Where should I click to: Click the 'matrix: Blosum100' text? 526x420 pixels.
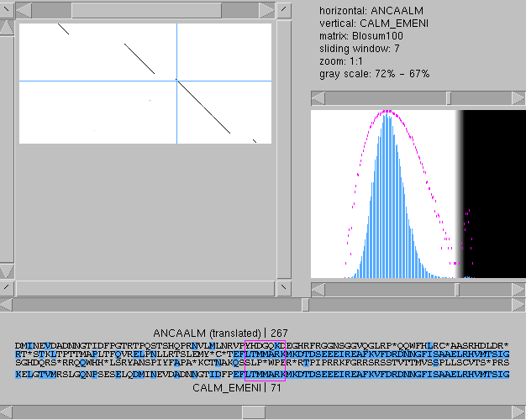point(361,36)
